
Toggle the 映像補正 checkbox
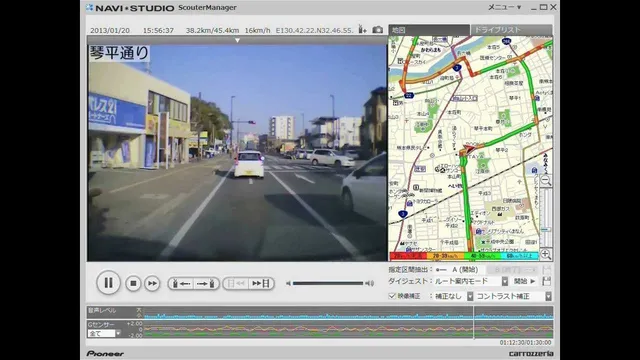[392, 296]
